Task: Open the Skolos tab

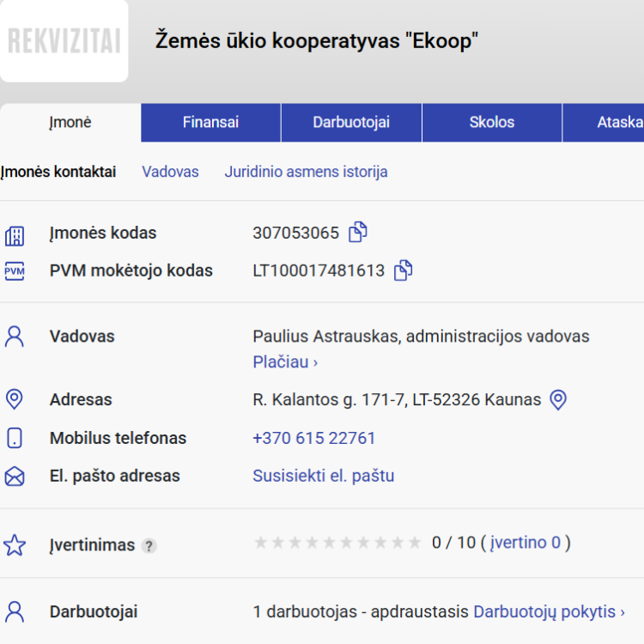Action: 492,123
